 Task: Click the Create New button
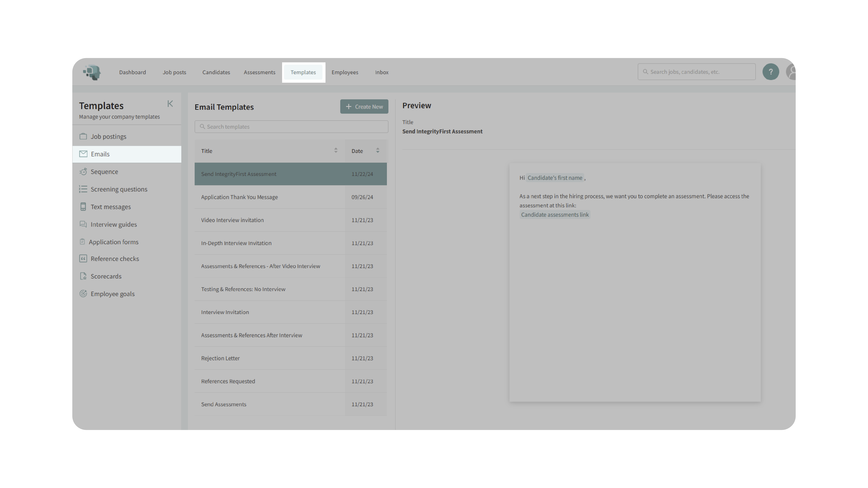[364, 107]
